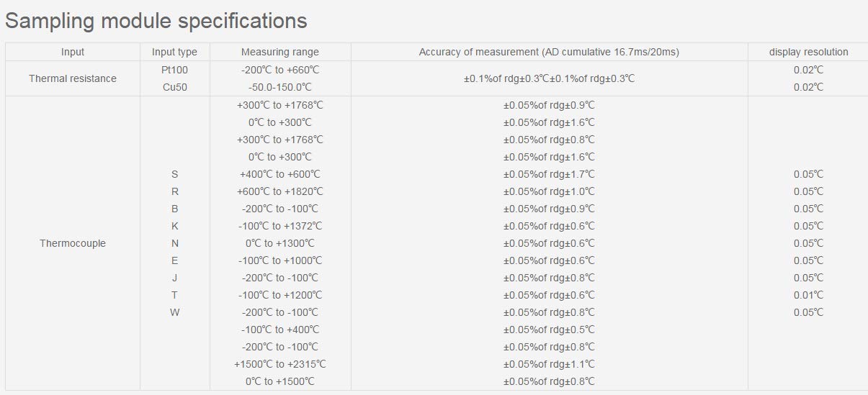Select the 'display resolution' column header

pos(808,52)
